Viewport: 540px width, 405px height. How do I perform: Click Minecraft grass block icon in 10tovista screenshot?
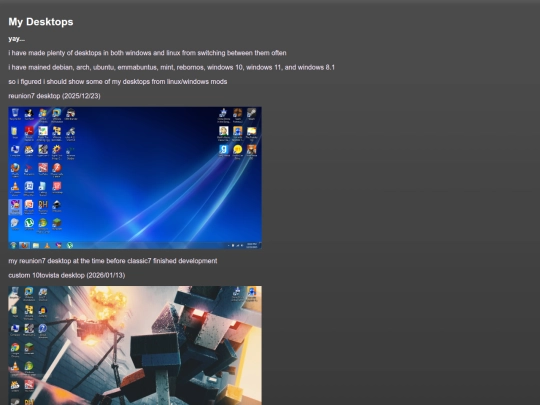pyautogui.click(x=29, y=348)
